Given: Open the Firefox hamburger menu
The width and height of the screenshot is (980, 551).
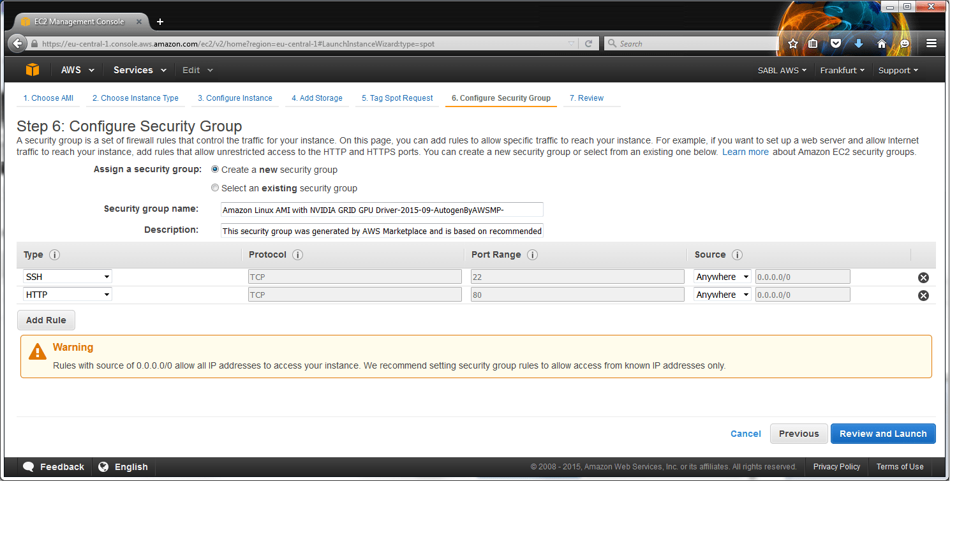Looking at the screenshot, I should pyautogui.click(x=931, y=43).
